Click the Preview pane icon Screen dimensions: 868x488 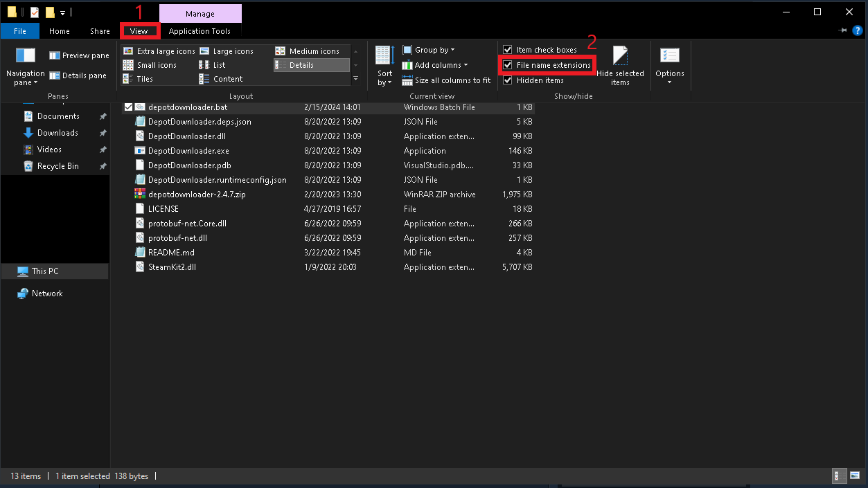click(x=54, y=55)
